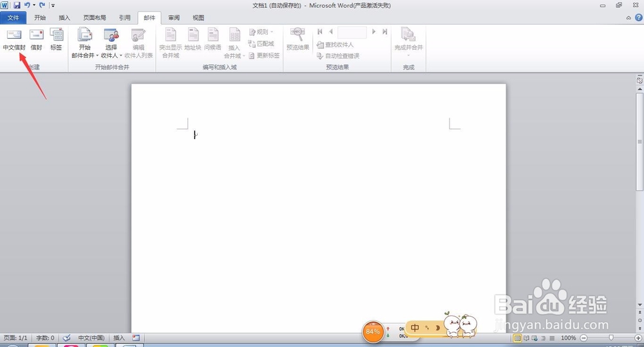The image size is (644, 347).
Task: Click the next page double-arrow button
Action: coord(639,328)
